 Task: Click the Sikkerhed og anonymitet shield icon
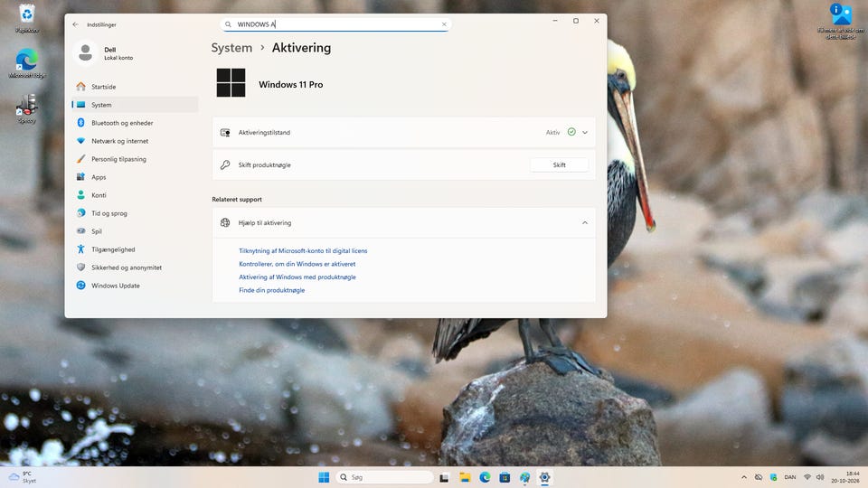tap(80, 267)
